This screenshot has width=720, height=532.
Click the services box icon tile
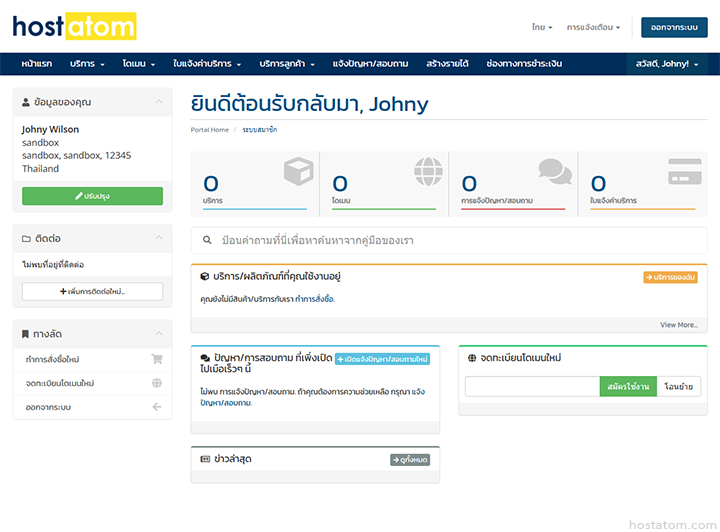(x=297, y=172)
